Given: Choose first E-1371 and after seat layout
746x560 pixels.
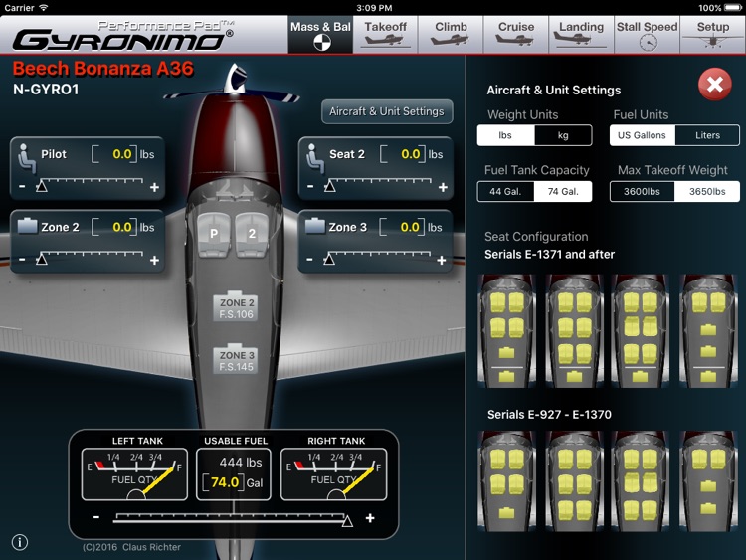Looking at the screenshot, I should [506, 330].
